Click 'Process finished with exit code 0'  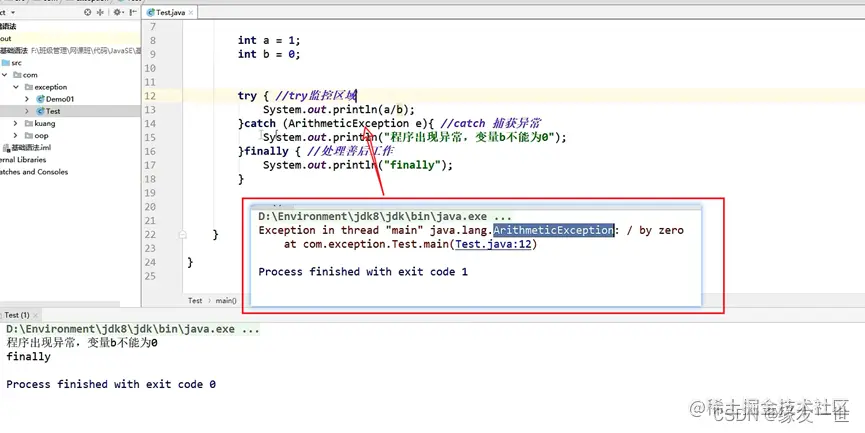click(x=111, y=384)
